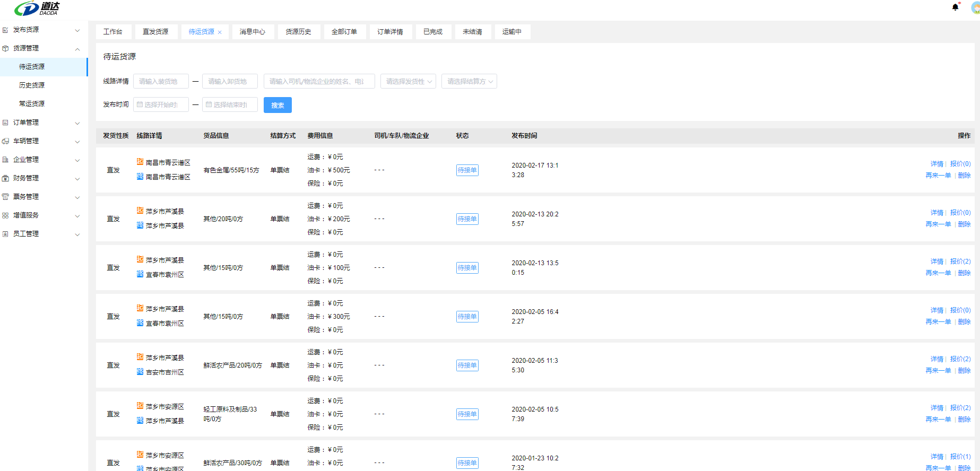This screenshot has height=471, width=980.
Task: Open 详情 for the 有色金属 shipment
Action: tap(936, 164)
